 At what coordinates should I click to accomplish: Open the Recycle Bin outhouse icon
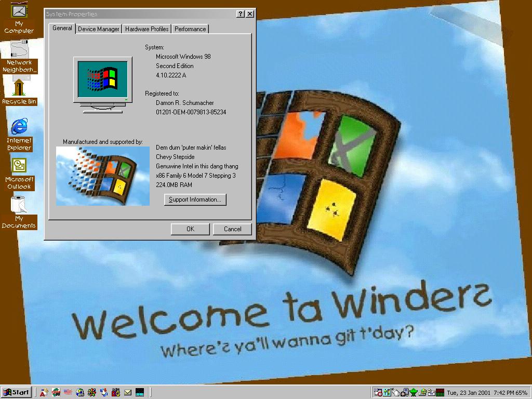click(x=19, y=87)
